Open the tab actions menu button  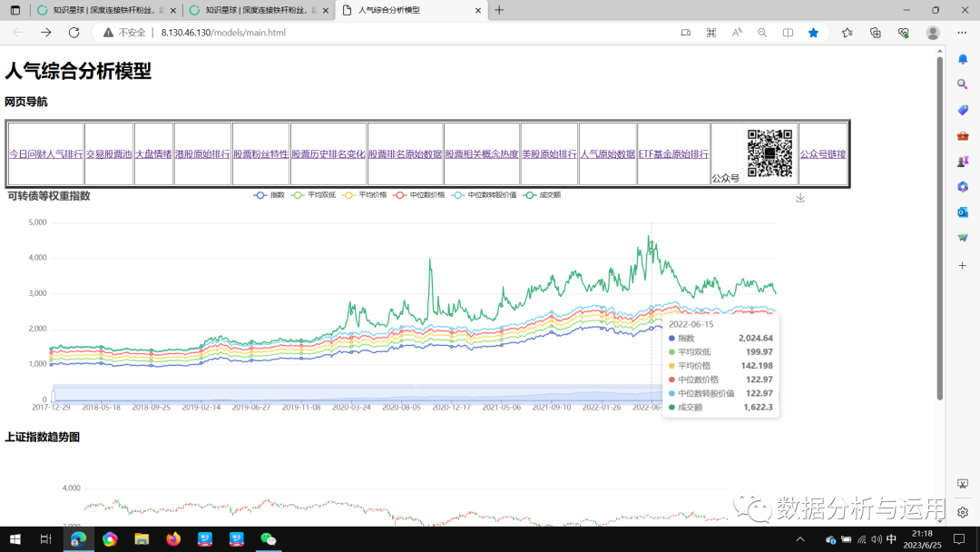coord(15,10)
